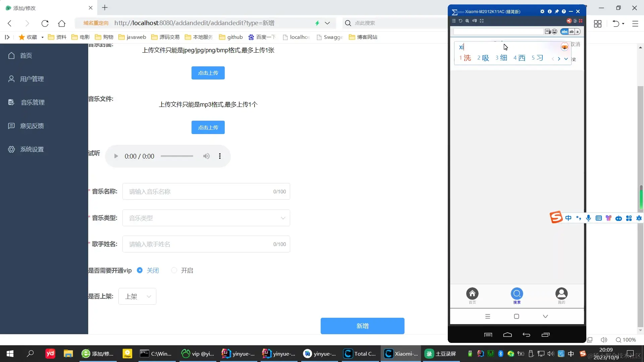The height and width of the screenshot is (362, 644).
Task: Expand the 音乐类型 dropdown
Action: [206, 218]
